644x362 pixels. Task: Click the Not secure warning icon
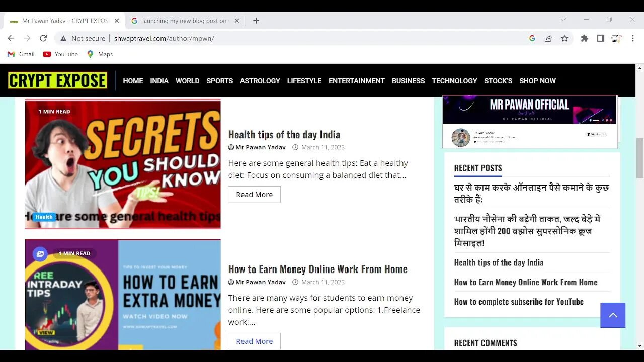[x=63, y=38]
